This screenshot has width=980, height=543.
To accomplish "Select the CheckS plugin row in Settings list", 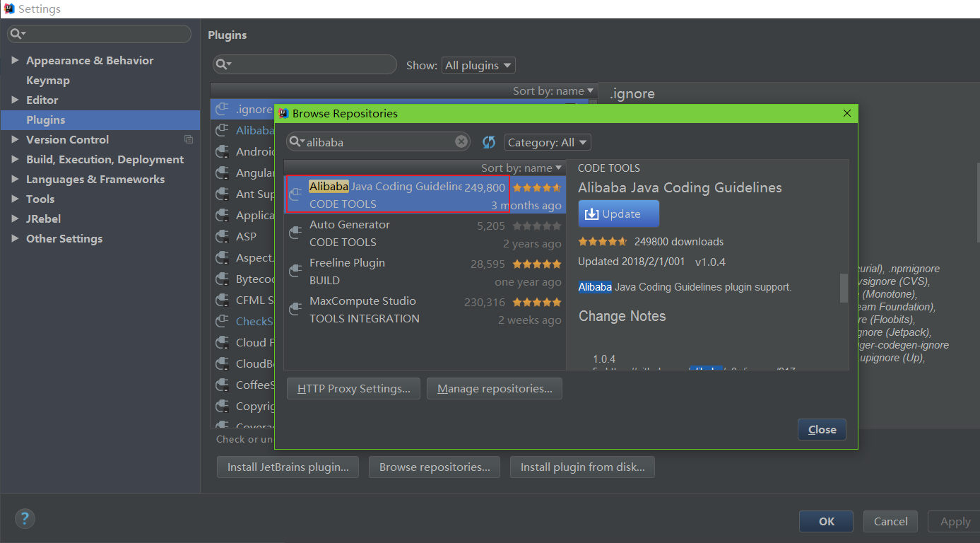I will click(x=242, y=321).
